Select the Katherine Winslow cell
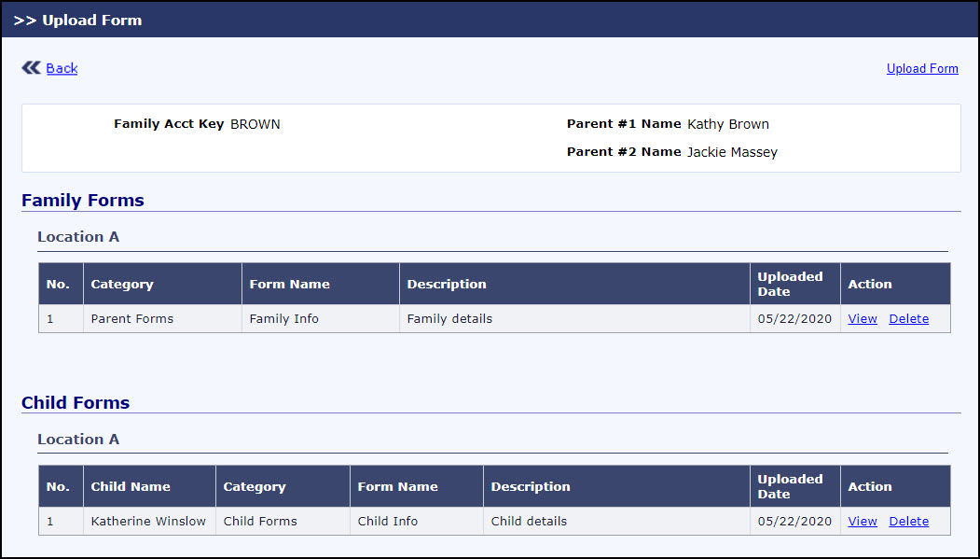 click(148, 522)
